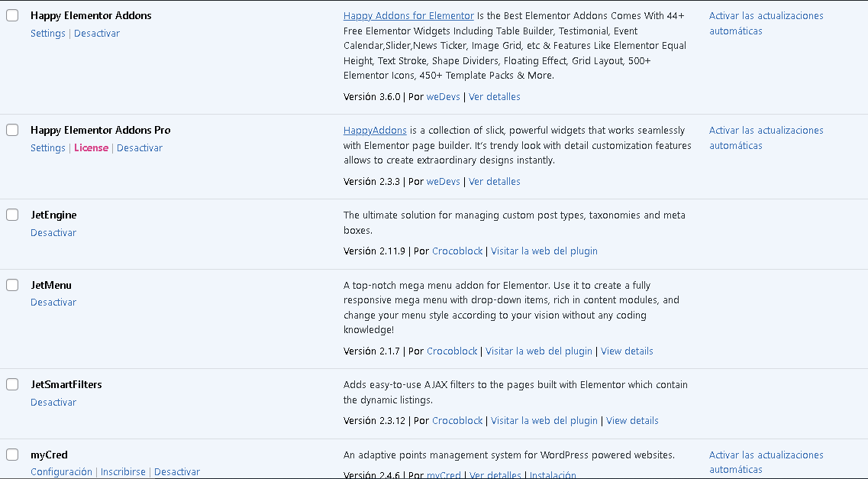Click Desactivar under Happy Elementor Addons
868x479 pixels.
pos(97,33)
